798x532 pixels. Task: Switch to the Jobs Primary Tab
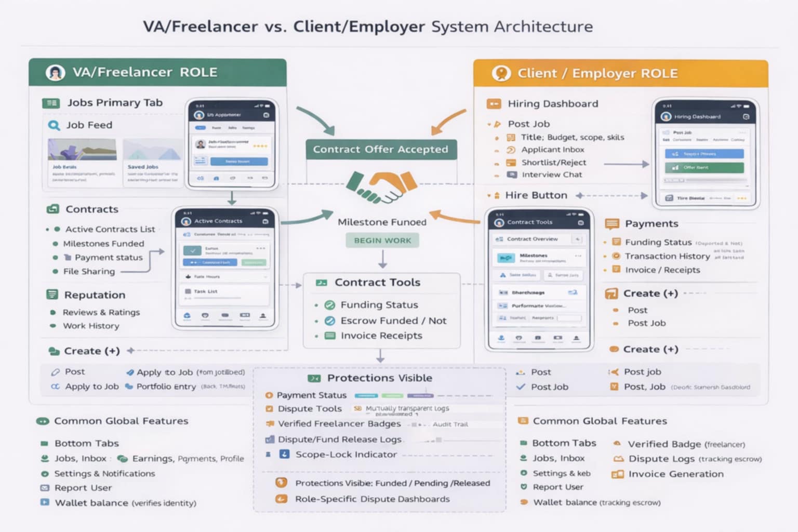(x=51, y=102)
